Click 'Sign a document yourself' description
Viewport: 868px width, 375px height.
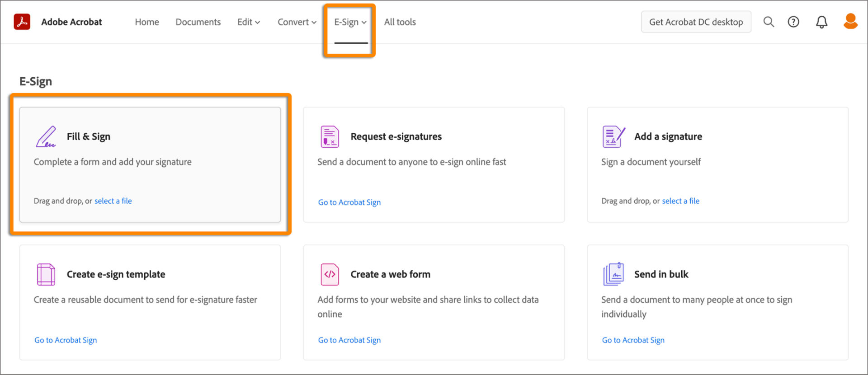pos(651,162)
